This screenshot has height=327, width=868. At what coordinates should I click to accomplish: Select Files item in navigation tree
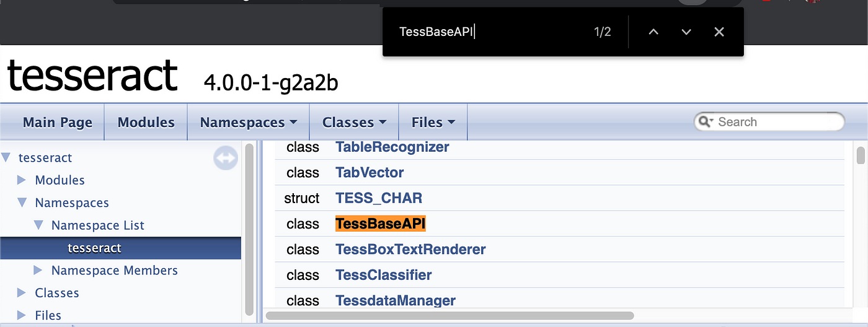click(48, 315)
